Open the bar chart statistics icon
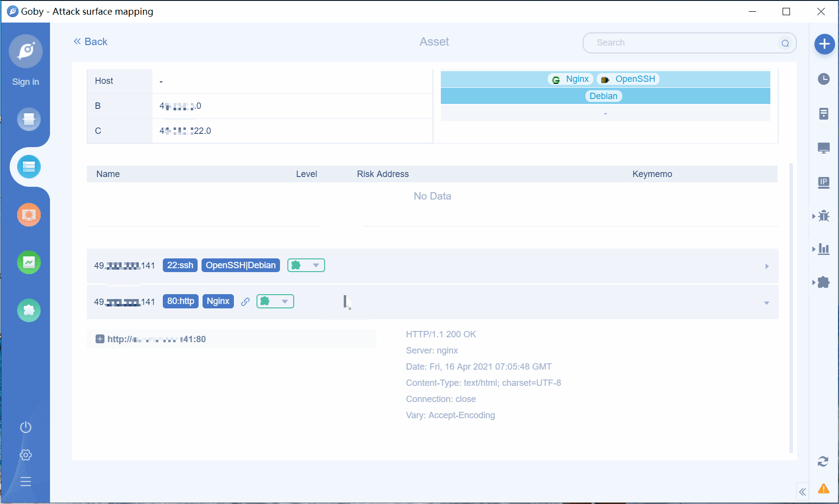The width and height of the screenshot is (839, 504). 824,249
